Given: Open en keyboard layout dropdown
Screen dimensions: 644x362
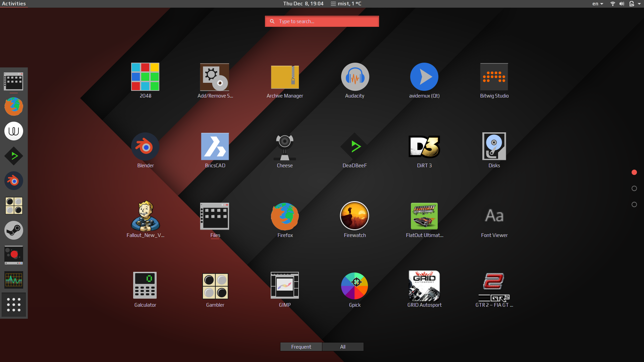Looking at the screenshot, I should coord(597,4).
